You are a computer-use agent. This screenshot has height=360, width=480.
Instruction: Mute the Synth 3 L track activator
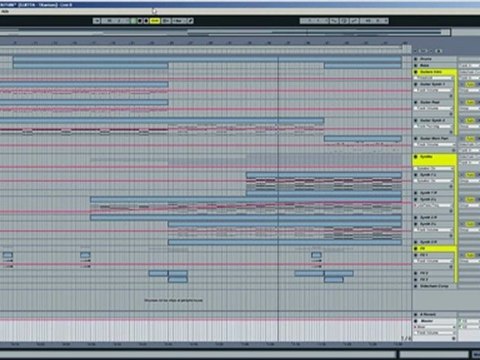(470, 224)
